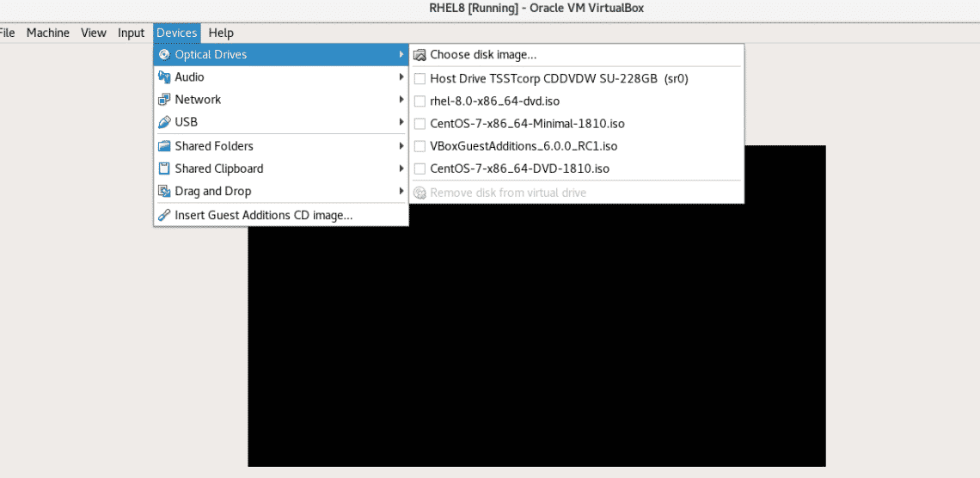Open the Help menu

221,34
